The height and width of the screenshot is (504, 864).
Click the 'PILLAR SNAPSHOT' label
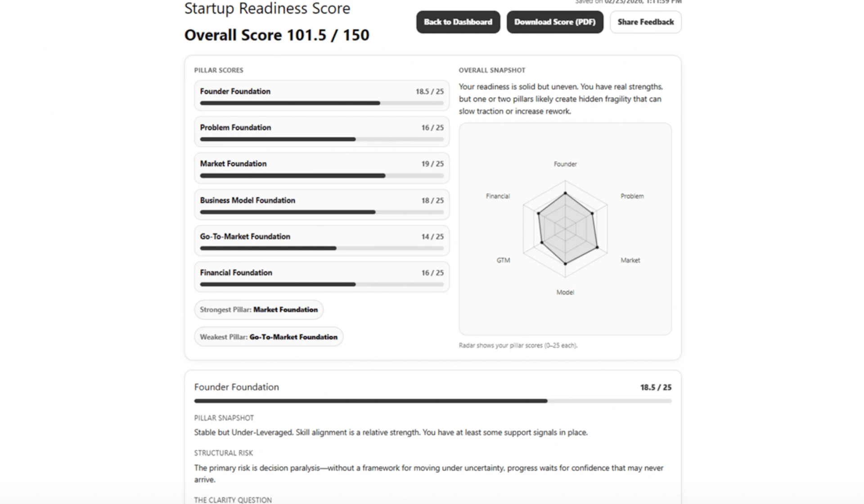(x=224, y=418)
